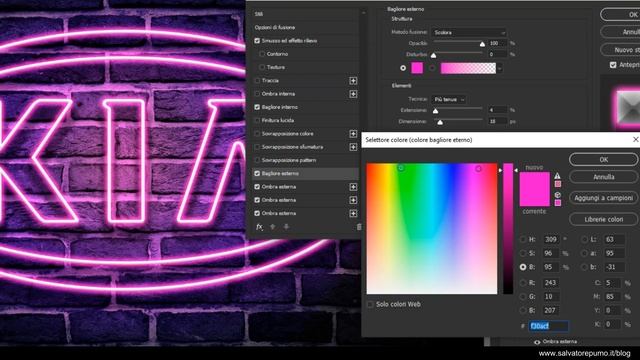This screenshot has width=640, height=360.
Task: Click the web-safe swatch below the cube icon
Action: point(558,203)
